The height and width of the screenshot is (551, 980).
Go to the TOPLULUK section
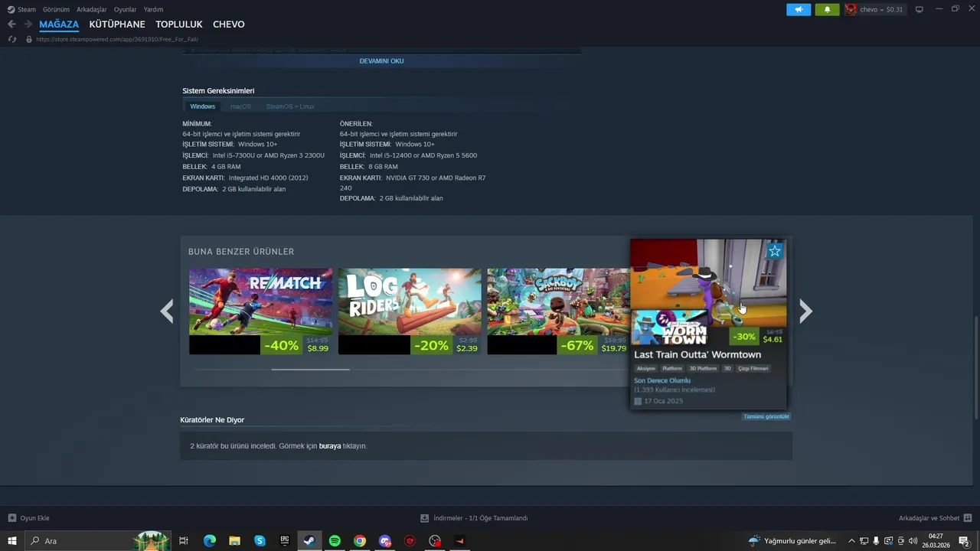coord(179,24)
